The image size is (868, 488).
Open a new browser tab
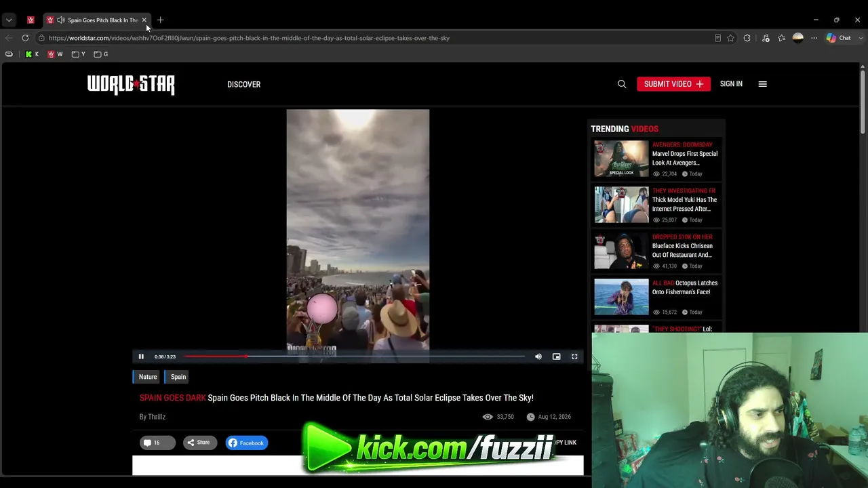(x=160, y=20)
